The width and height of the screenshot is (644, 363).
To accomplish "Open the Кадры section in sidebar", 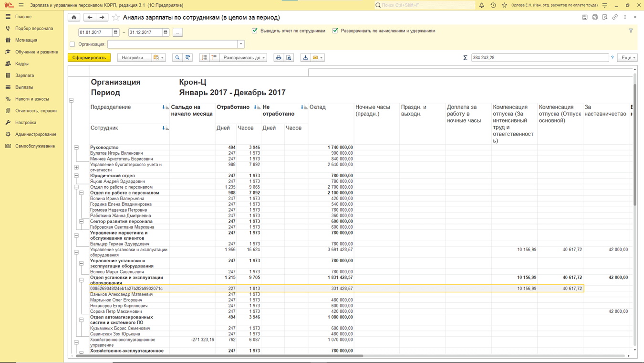I will coord(22,64).
